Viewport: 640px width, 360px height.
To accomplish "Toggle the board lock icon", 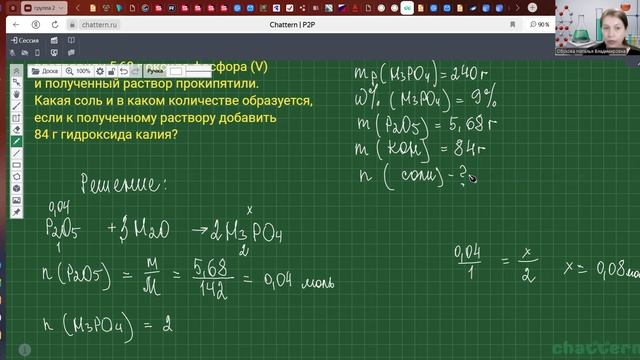I will [111, 71].
